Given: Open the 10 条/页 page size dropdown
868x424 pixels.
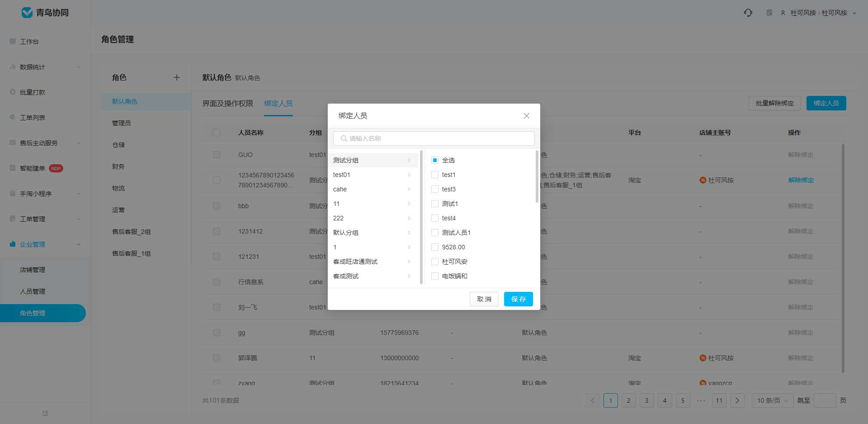Looking at the screenshot, I should pyautogui.click(x=773, y=400).
